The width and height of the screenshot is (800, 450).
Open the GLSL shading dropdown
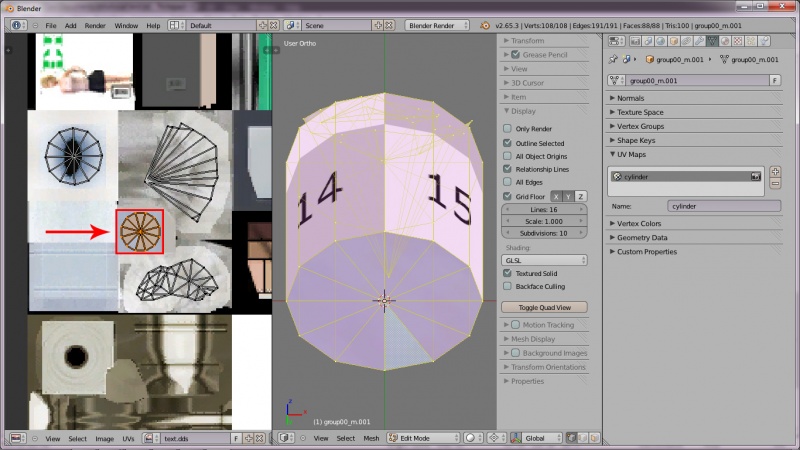coord(544,260)
